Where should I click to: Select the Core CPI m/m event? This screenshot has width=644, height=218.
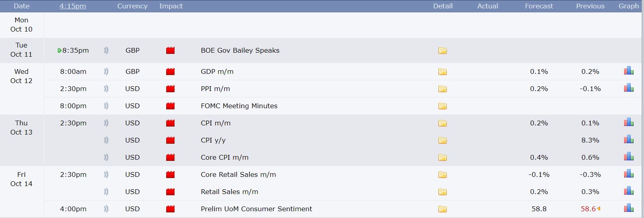tap(224, 157)
